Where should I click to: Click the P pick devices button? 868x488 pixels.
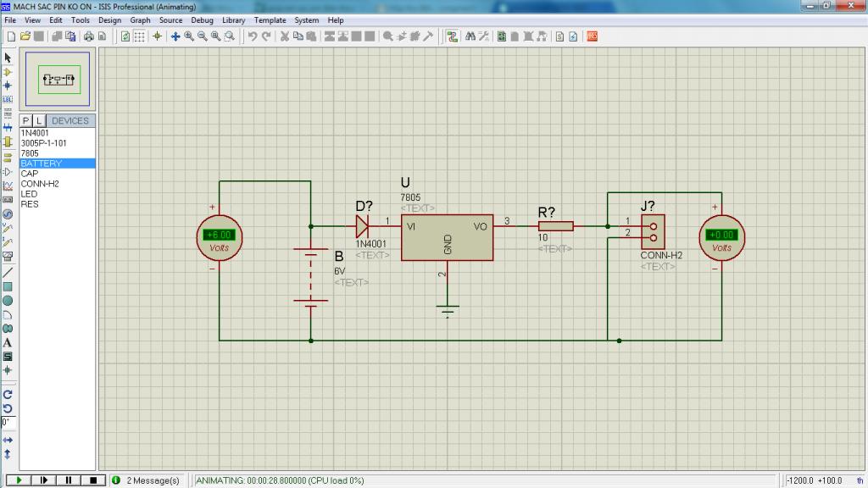(26, 121)
